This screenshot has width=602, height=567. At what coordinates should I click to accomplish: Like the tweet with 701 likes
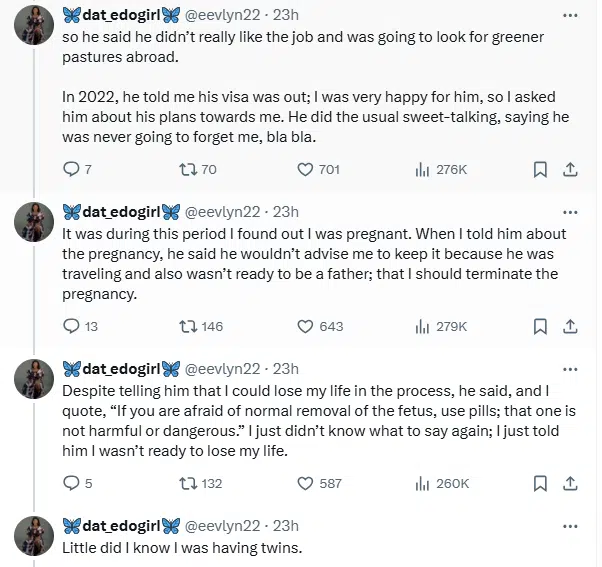point(307,169)
